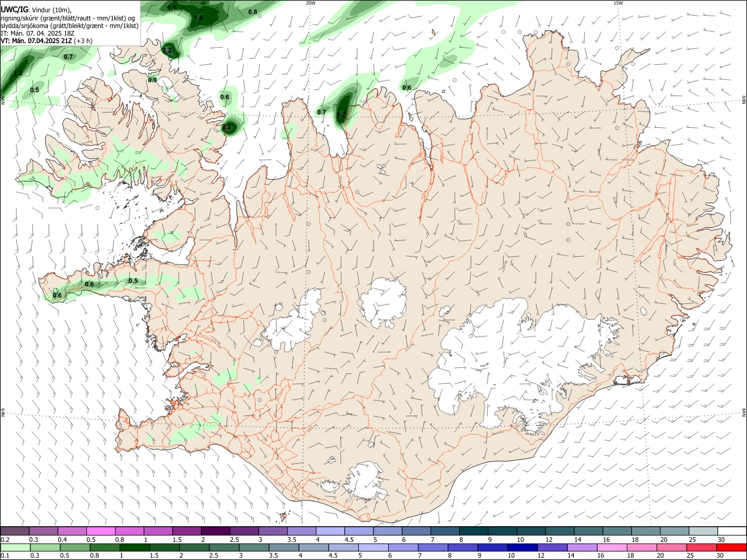Screen dimensions: 747x560
Task: Click the dark teal 9 swatch in the snow legend
Action: (502, 531)
